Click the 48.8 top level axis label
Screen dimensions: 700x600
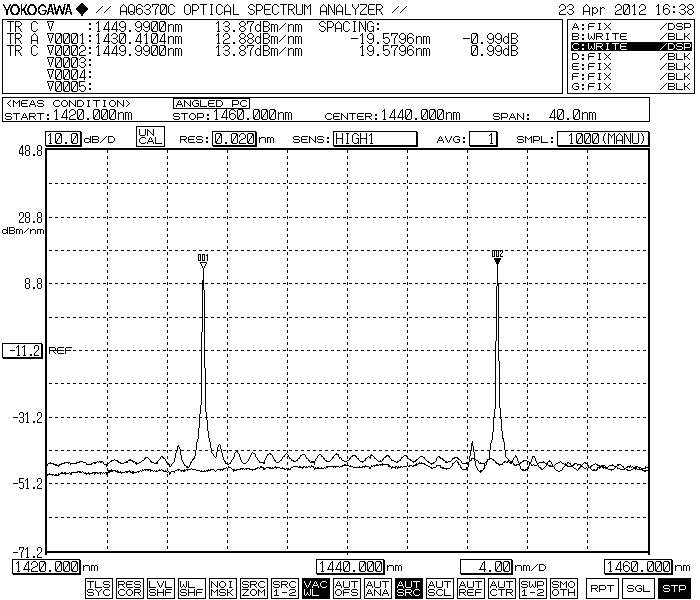pyautogui.click(x=30, y=151)
